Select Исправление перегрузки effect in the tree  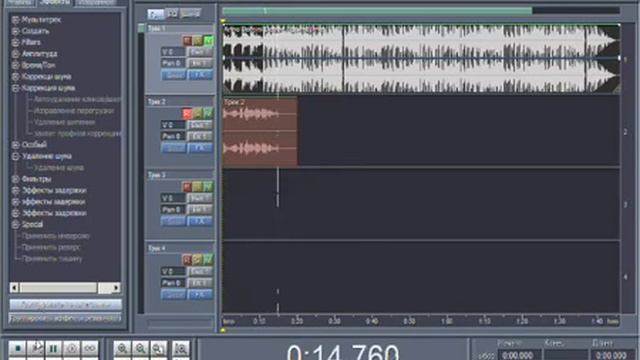[x=74, y=111]
